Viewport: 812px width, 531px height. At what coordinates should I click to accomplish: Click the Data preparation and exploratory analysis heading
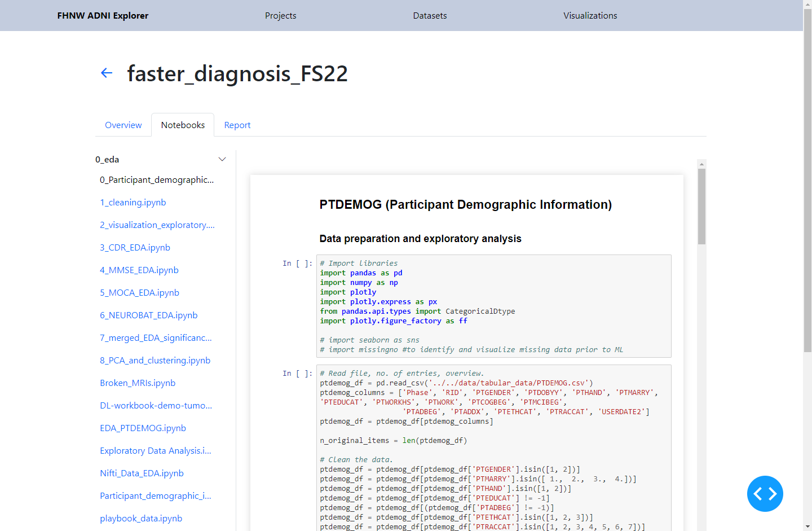click(421, 239)
